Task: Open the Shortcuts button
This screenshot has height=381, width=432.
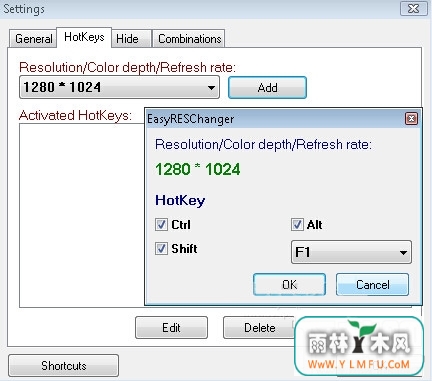Action: click(x=63, y=366)
